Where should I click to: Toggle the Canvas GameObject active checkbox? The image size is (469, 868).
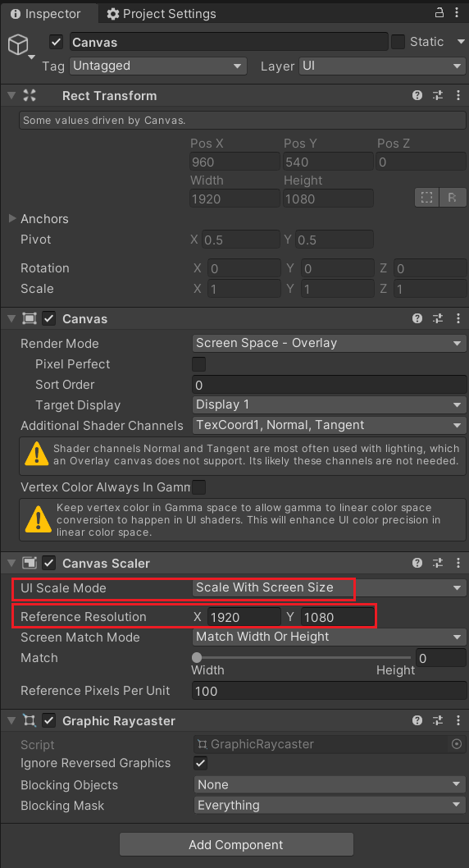[x=56, y=42]
